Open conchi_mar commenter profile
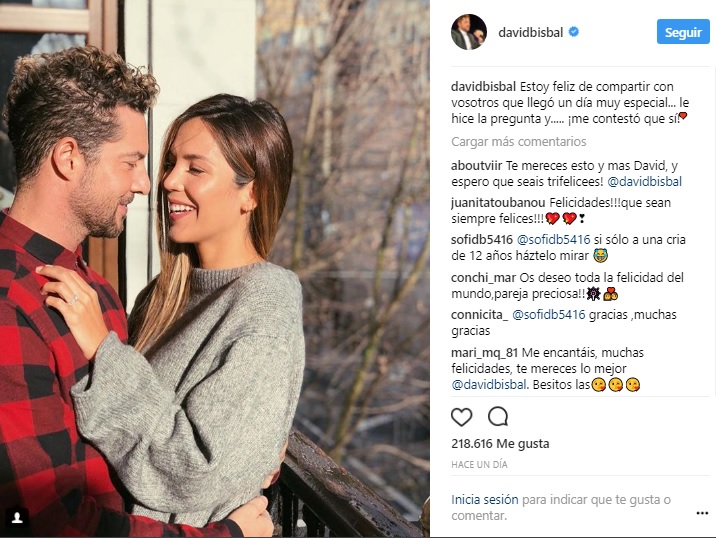716x538 pixels. click(x=483, y=278)
